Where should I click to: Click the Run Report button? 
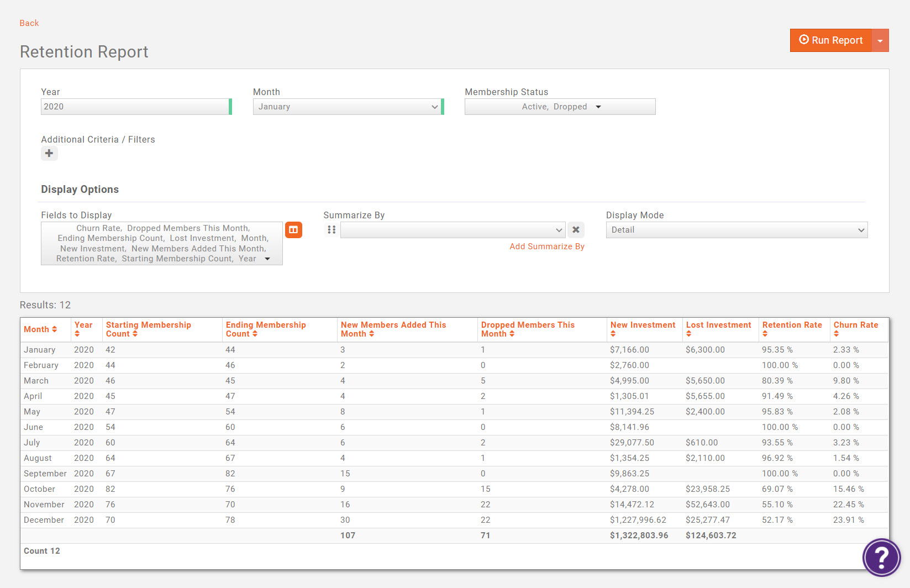tap(830, 40)
